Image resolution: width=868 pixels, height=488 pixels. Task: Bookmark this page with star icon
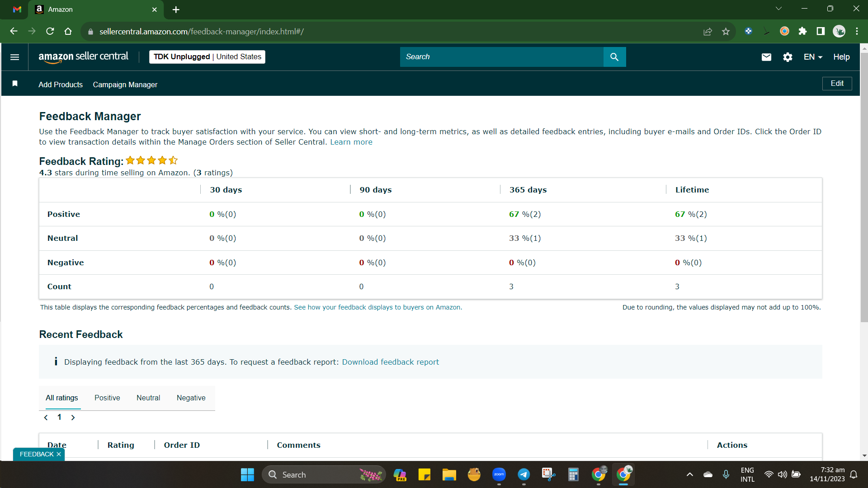[726, 31]
